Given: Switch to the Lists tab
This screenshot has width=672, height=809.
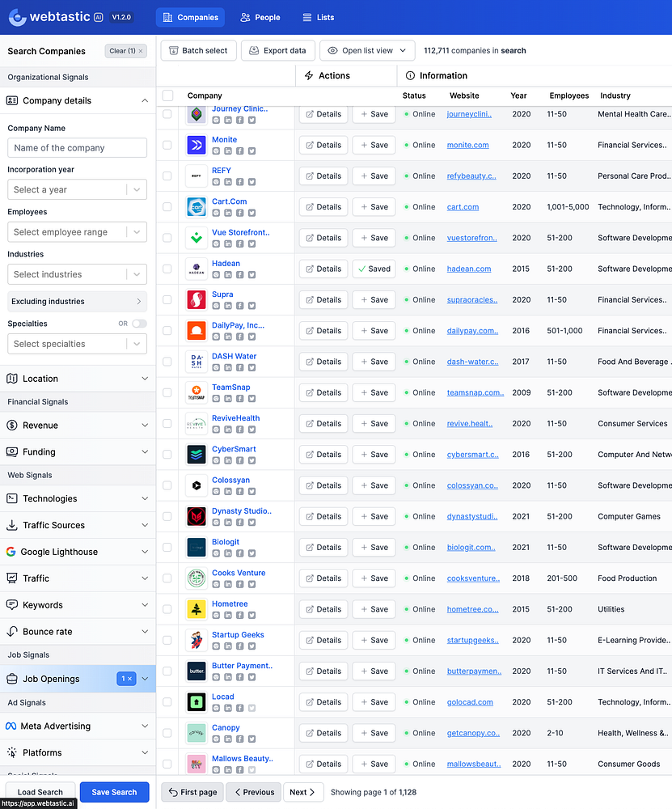Looking at the screenshot, I should tap(318, 18).
